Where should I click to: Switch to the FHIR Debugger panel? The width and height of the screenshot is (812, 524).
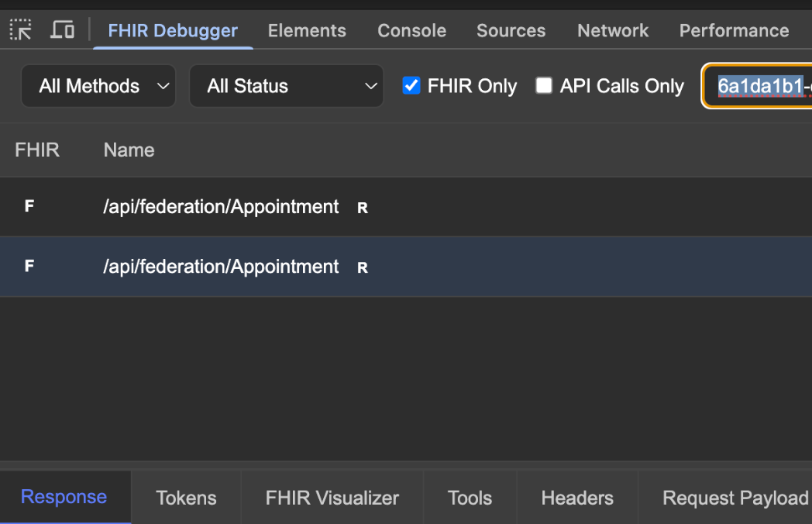click(172, 30)
